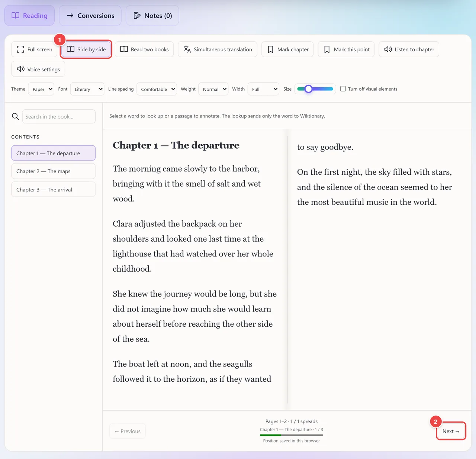Adjust the text Size slider

coord(315,89)
